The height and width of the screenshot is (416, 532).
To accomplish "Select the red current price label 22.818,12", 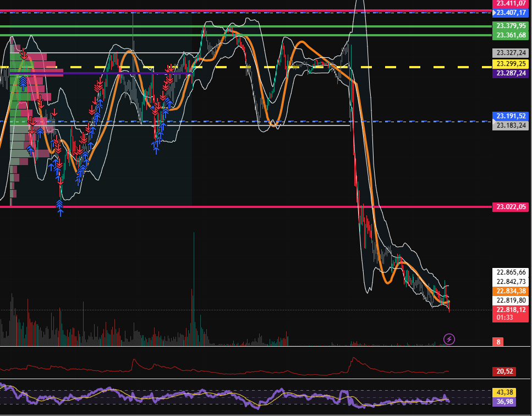I will (511, 310).
